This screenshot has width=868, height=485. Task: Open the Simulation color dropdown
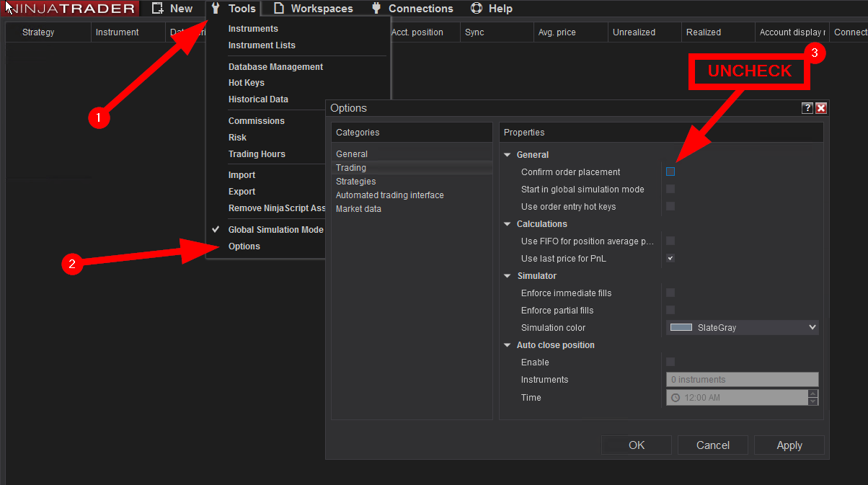tap(812, 328)
